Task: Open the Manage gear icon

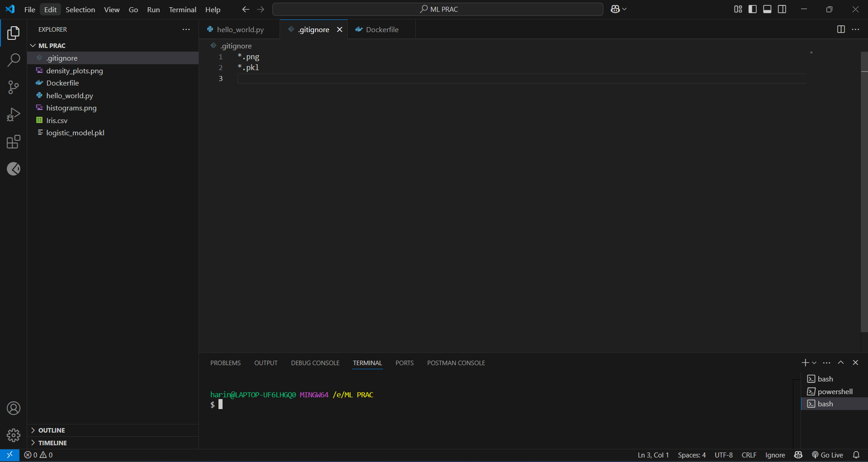Action: (14, 435)
